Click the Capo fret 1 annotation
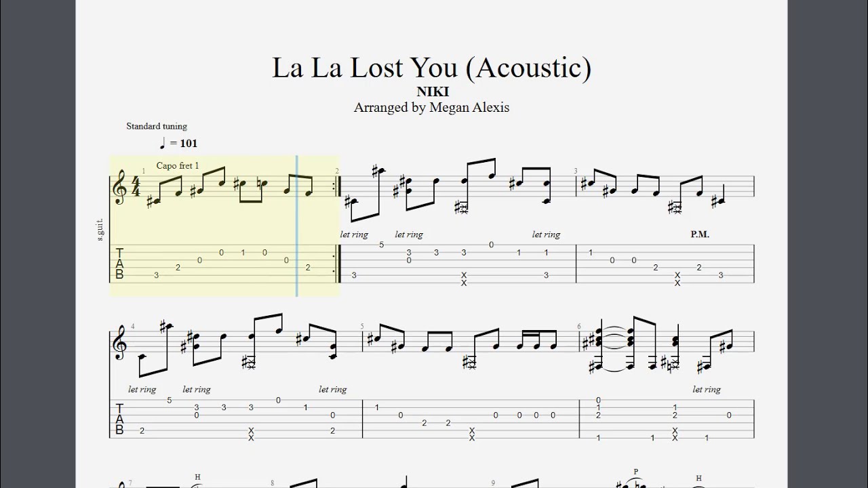 coord(178,165)
